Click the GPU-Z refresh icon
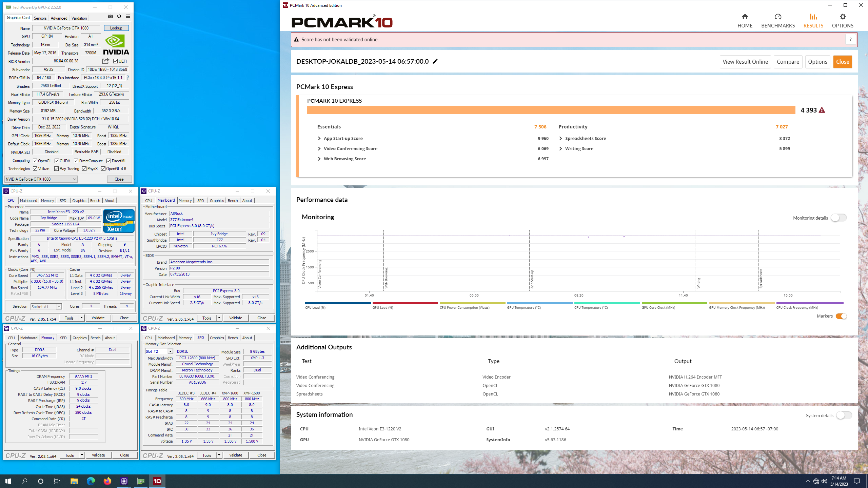 (119, 16)
